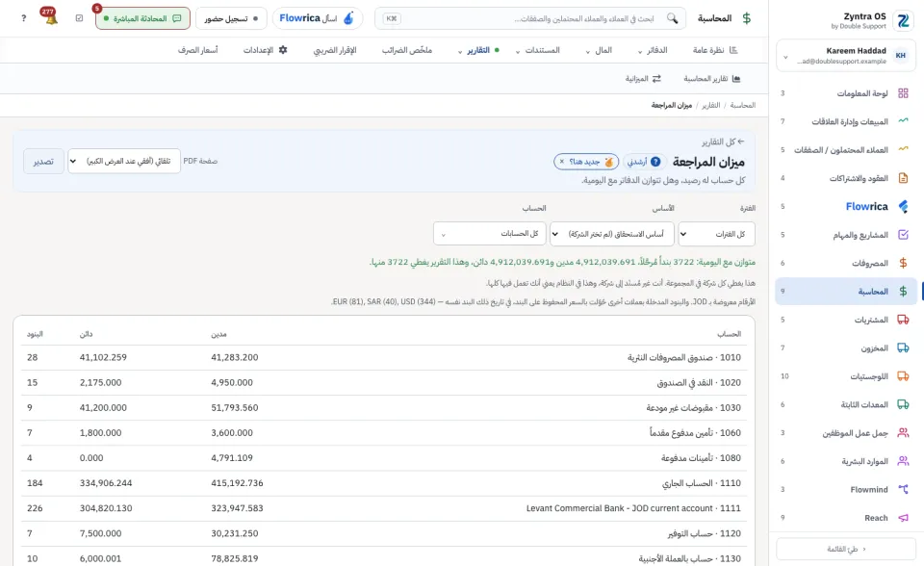Open أسعار الصرف tab
This screenshot has height=566, width=924.
pos(198,50)
